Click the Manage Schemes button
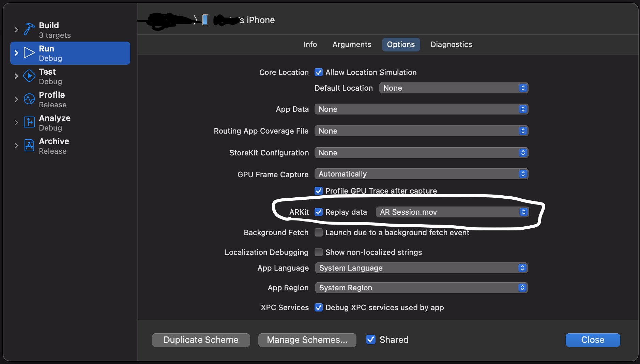Viewport: 640px width, 364px height. pyautogui.click(x=307, y=340)
